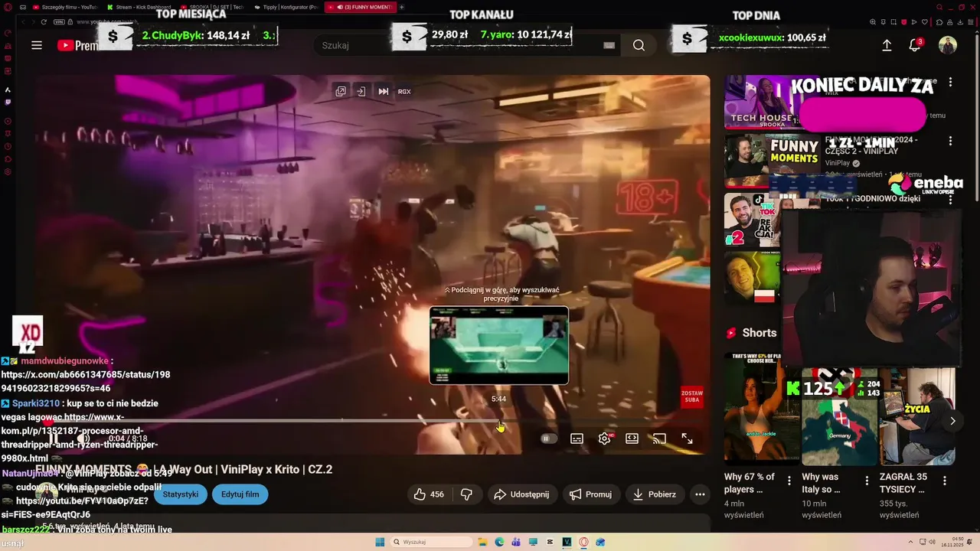Open the x.com link in chat
Viewport: 980px width, 551px height.
coord(86,381)
